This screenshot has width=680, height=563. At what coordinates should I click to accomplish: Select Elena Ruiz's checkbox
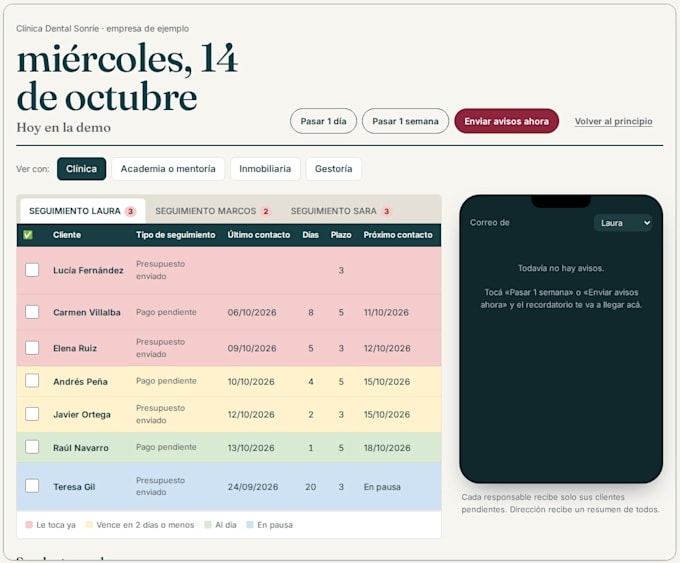(x=32, y=348)
